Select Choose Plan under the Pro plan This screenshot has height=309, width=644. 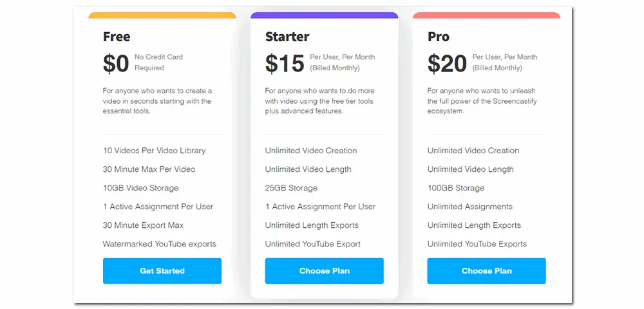[486, 271]
